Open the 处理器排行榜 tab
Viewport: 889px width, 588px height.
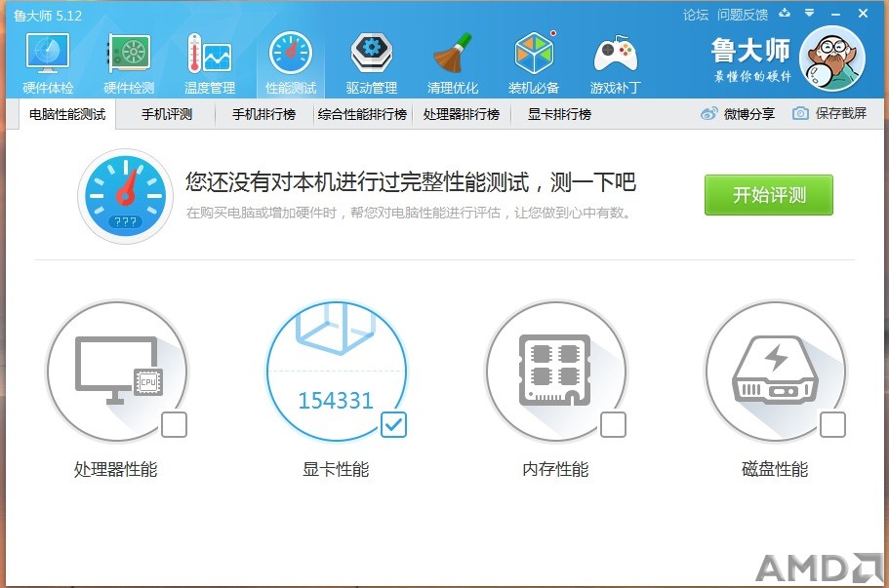click(461, 114)
